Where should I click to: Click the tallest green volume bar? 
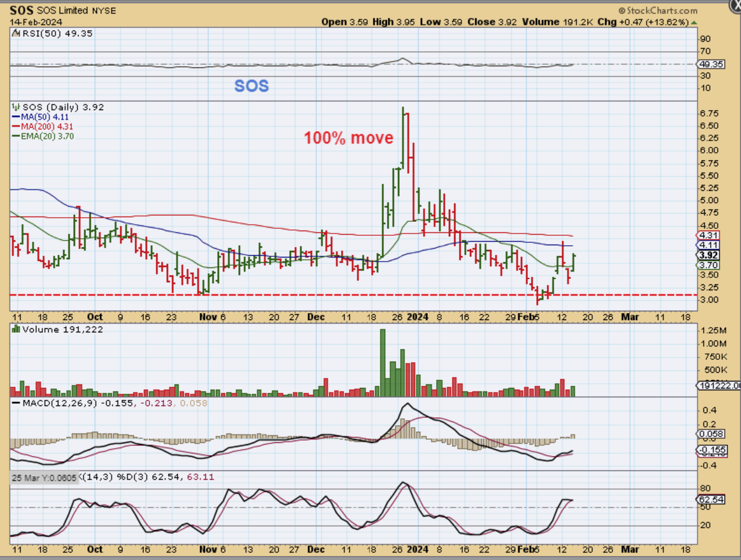click(383, 363)
